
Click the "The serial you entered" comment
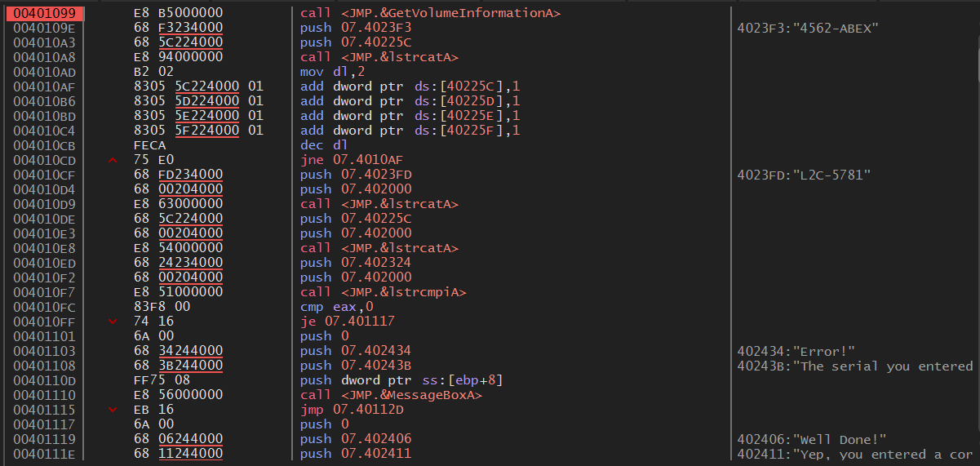[x=854, y=366]
